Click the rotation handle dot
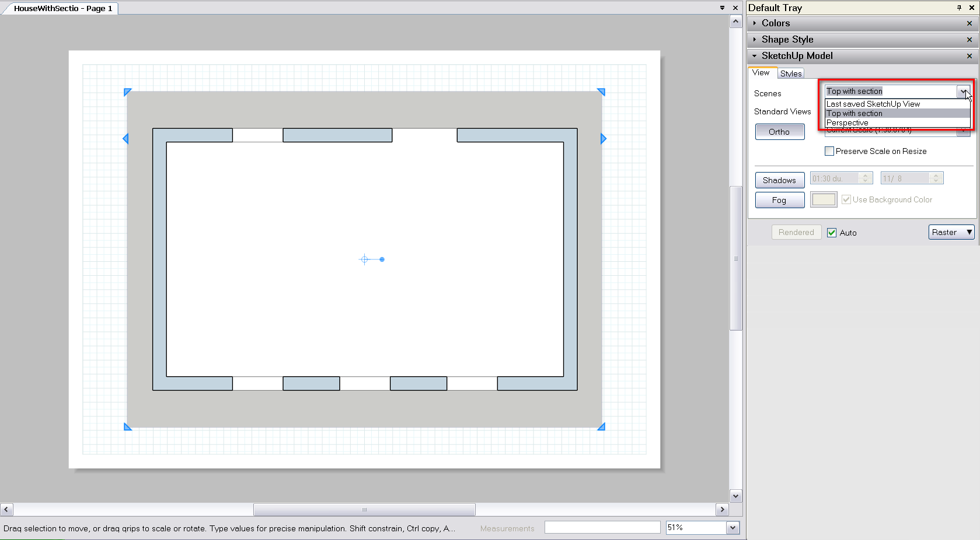The image size is (980, 540). (x=382, y=260)
